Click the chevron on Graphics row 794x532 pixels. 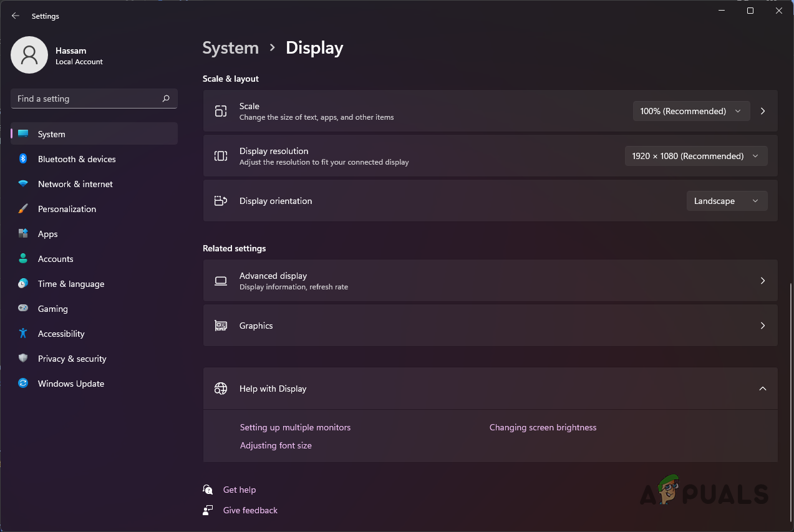(763, 326)
